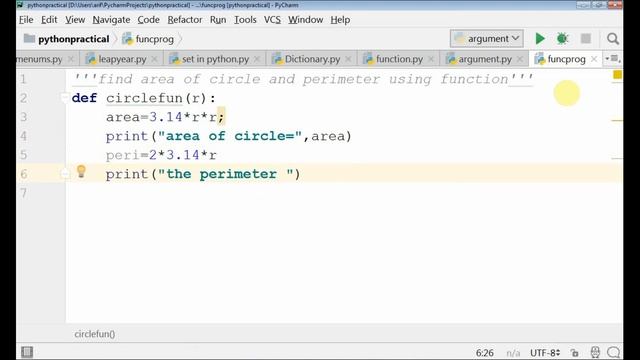Image resolution: width=640 pixels, height=360 pixels.
Task: Open event log balloon icon in status bar
Action: coord(613,352)
